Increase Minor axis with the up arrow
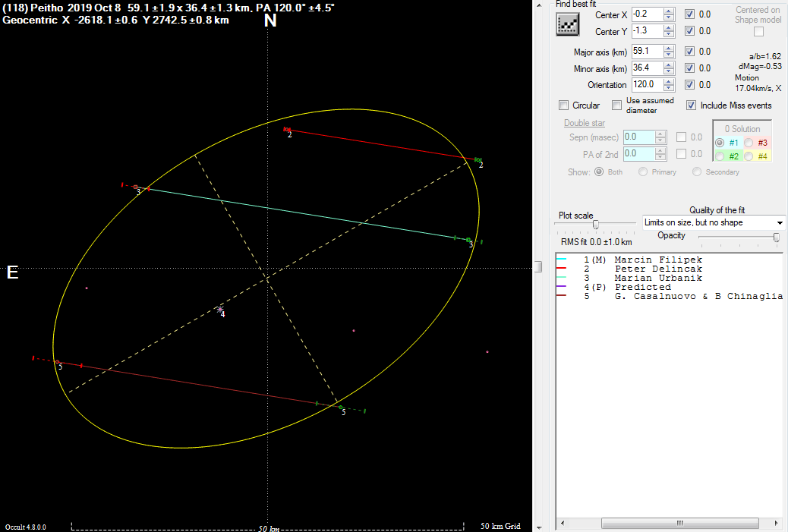The width and height of the screenshot is (788, 532). point(669,65)
